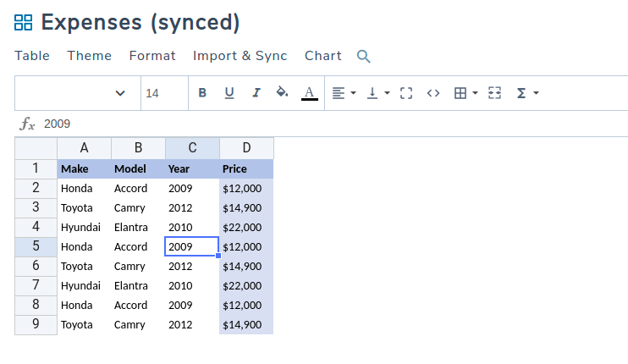Click the sigma formula icon
The height and width of the screenshot is (364, 628).
click(x=527, y=93)
